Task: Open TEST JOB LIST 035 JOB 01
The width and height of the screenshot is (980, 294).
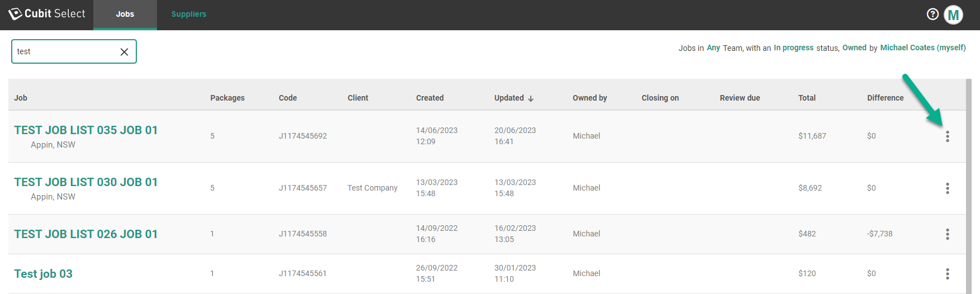Action: point(85,130)
